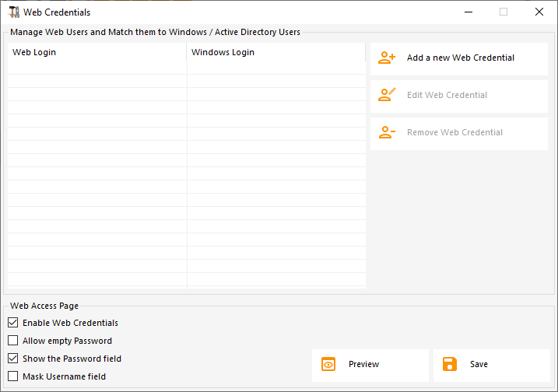Viewport: 558px width, 392px height.
Task: Click the remove-user icon with minus sign
Action: pos(387,132)
